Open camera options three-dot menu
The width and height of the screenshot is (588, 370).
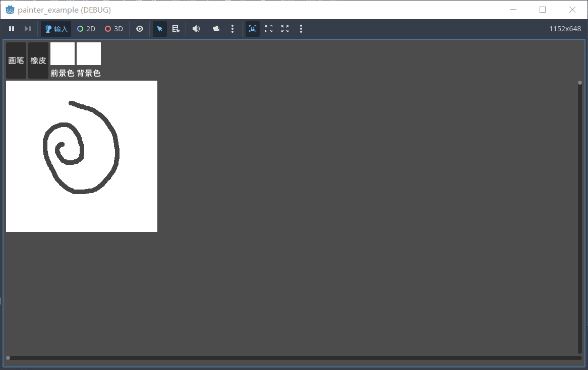coord(232,29)
